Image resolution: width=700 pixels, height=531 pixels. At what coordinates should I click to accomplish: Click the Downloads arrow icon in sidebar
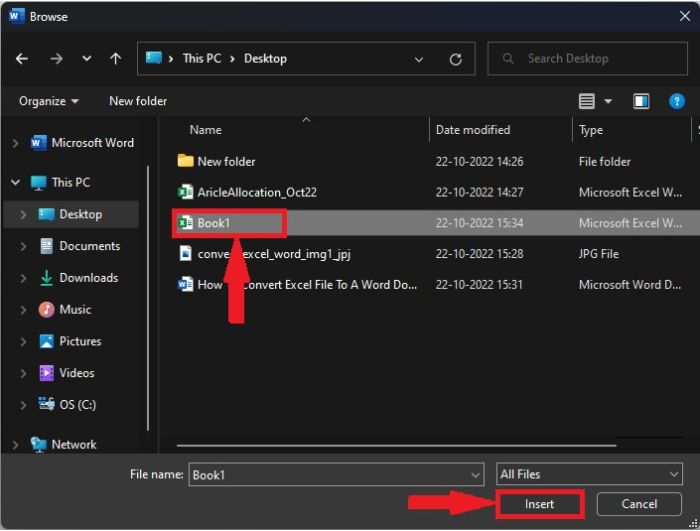(46, 278)
